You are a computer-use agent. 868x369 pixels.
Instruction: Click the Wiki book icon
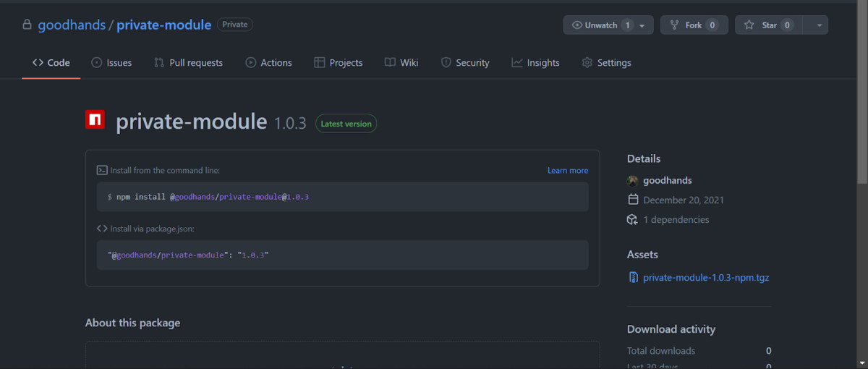[x=390, y=63]
